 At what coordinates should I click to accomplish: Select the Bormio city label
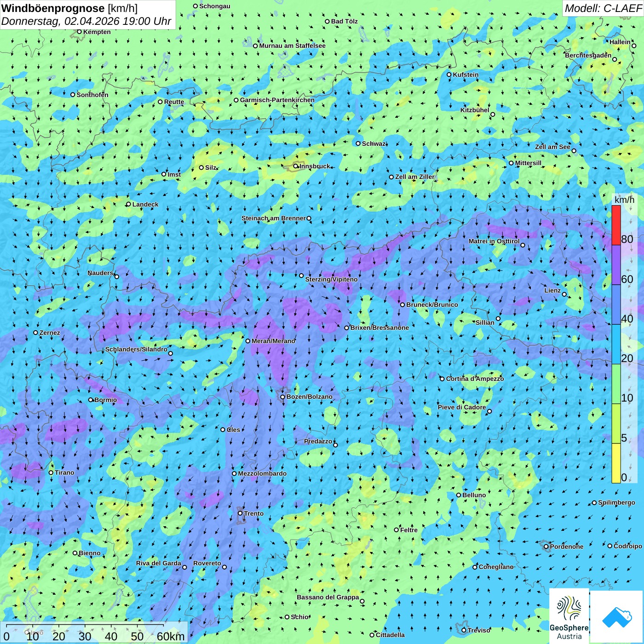(106, 400)
